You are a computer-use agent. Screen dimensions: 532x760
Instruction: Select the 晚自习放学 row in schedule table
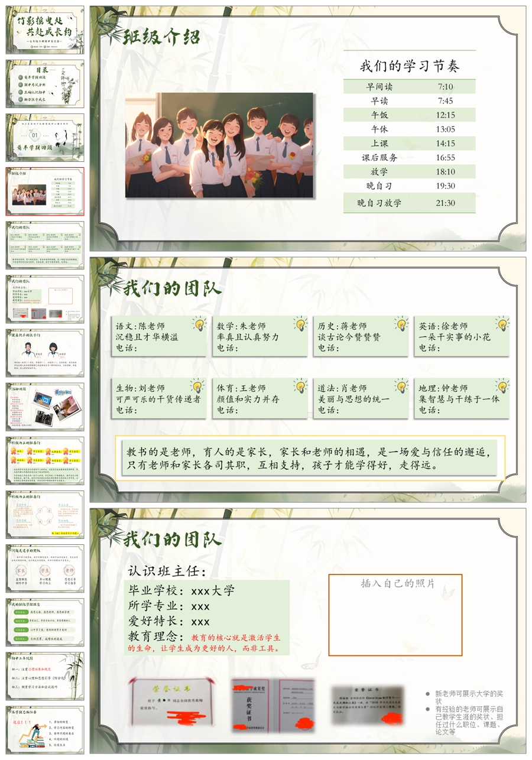coord(409,203)
